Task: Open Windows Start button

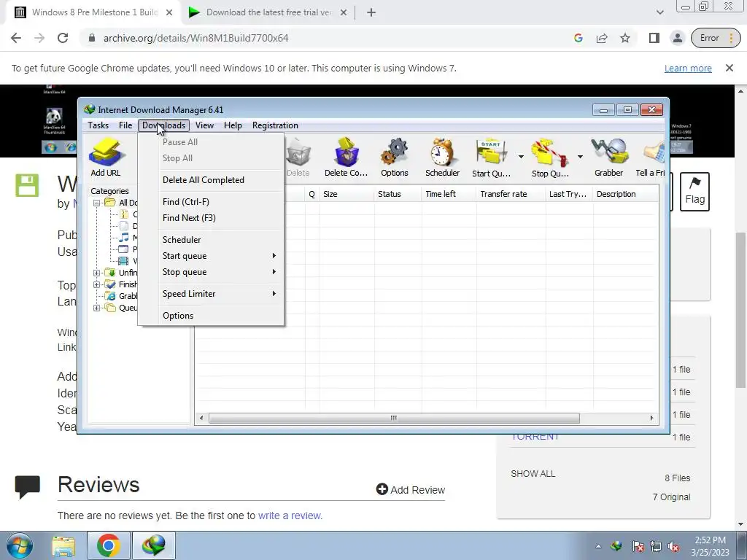Action: coord(19,545)
